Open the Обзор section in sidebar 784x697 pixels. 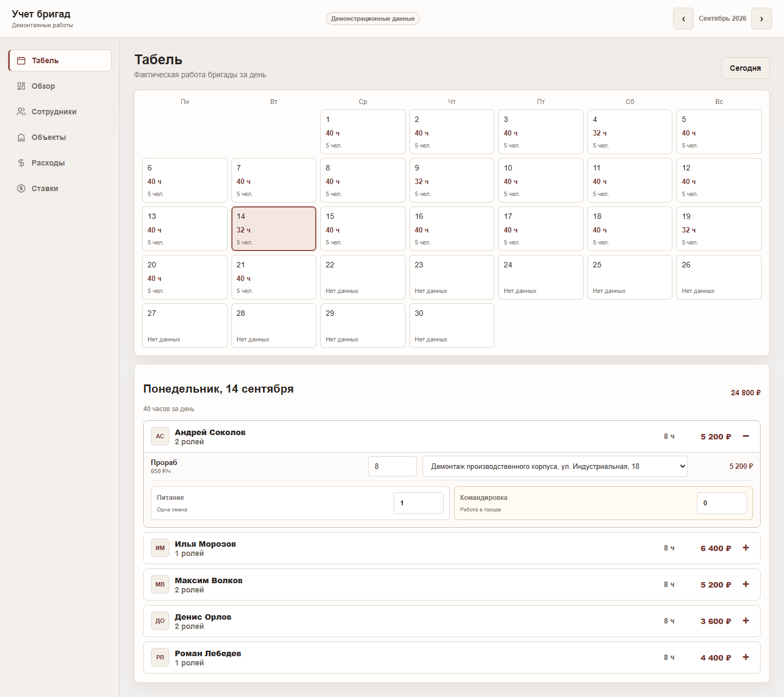[60, 86]
